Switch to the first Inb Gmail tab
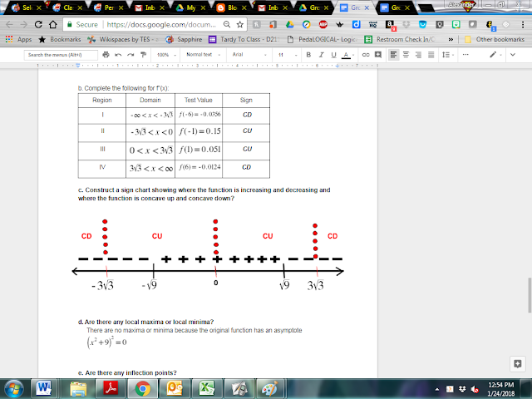 pos(150,7)
